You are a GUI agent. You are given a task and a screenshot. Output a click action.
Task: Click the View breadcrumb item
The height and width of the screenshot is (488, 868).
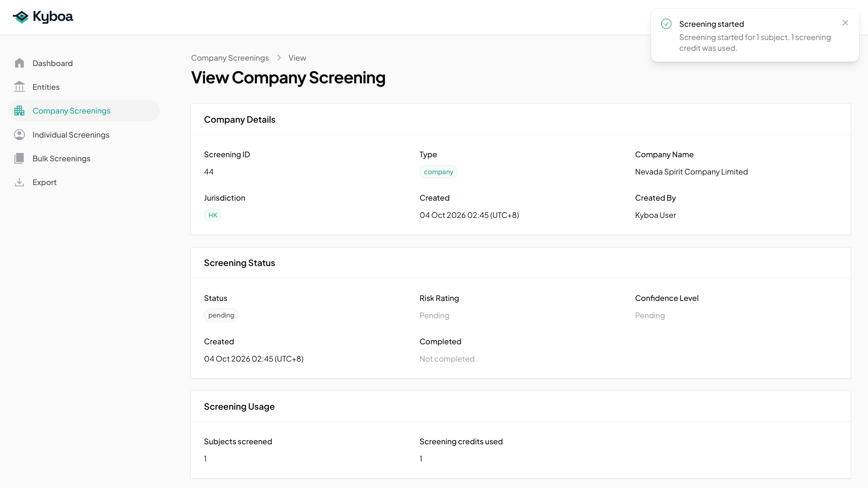tap(297, 58)
